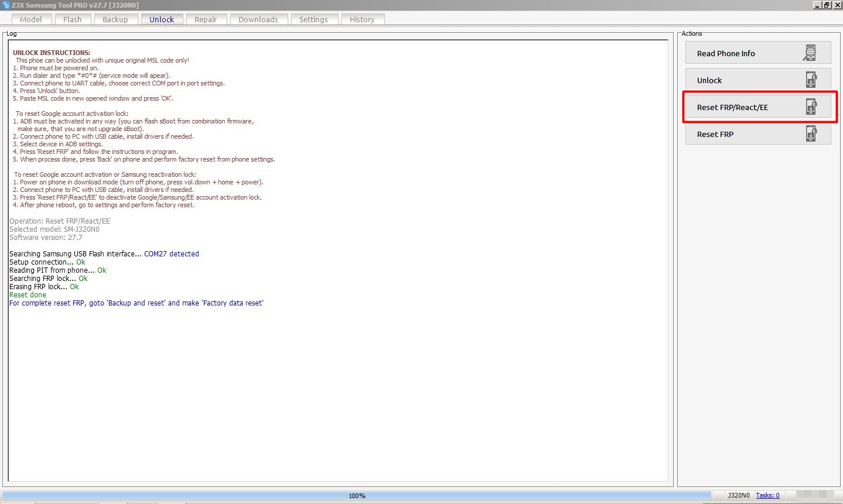Open the Backup tab
Image resolution: width=843 pixels, height=504 pixels.
coord(115,19)
